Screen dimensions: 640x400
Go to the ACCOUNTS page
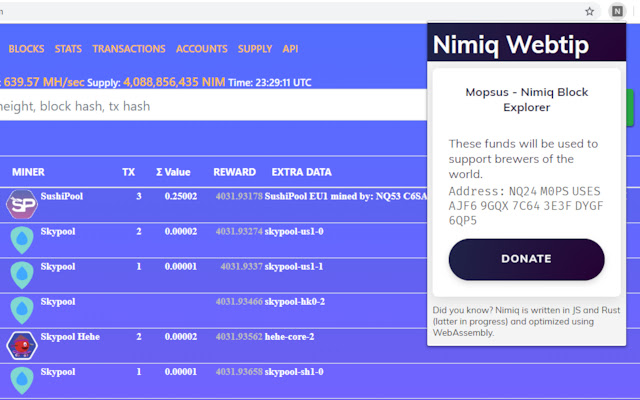pyautogui.click(x=202, y=49)
